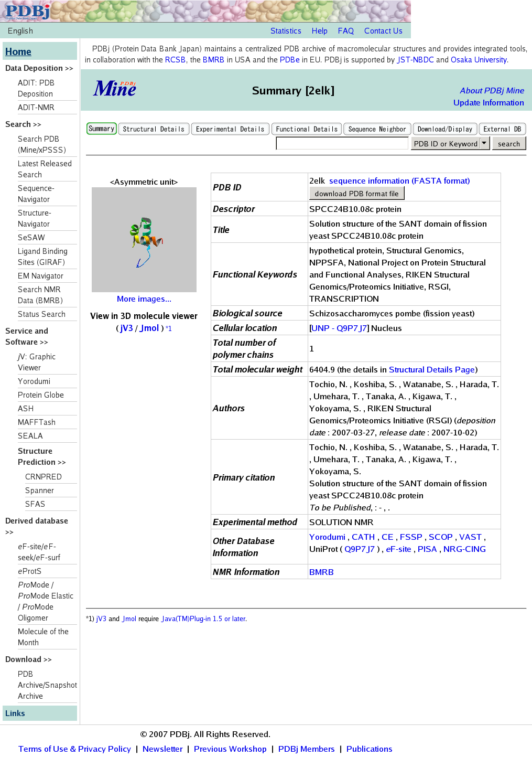Open Structure-Navigator in sidebar

click(35, 218)
